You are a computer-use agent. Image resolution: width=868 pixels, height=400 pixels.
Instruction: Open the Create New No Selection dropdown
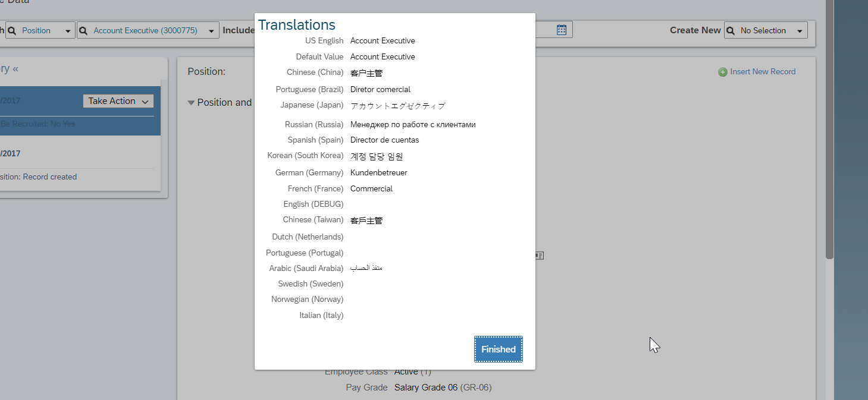tap(766, 30)
